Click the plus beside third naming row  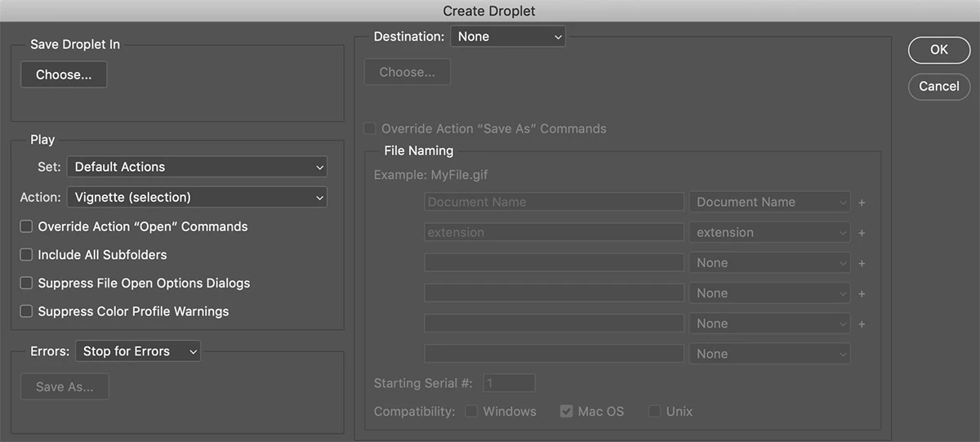(862, 263)
